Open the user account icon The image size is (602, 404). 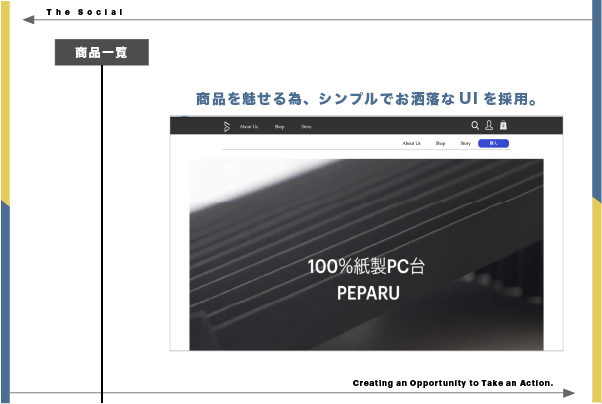pos(489,126)
